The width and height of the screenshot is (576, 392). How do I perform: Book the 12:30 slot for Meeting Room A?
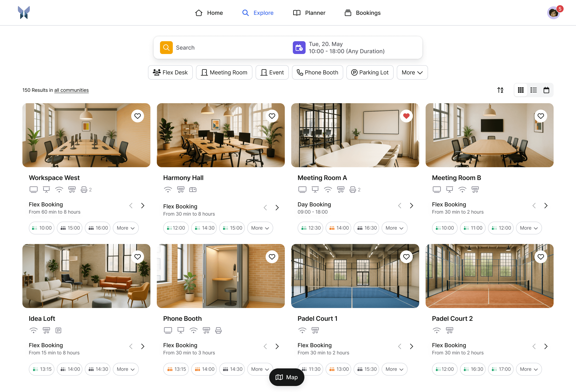pos(310,228)
